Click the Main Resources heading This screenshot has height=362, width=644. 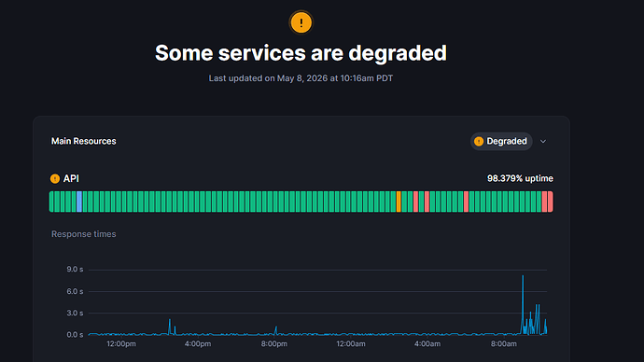pos(84,141)
